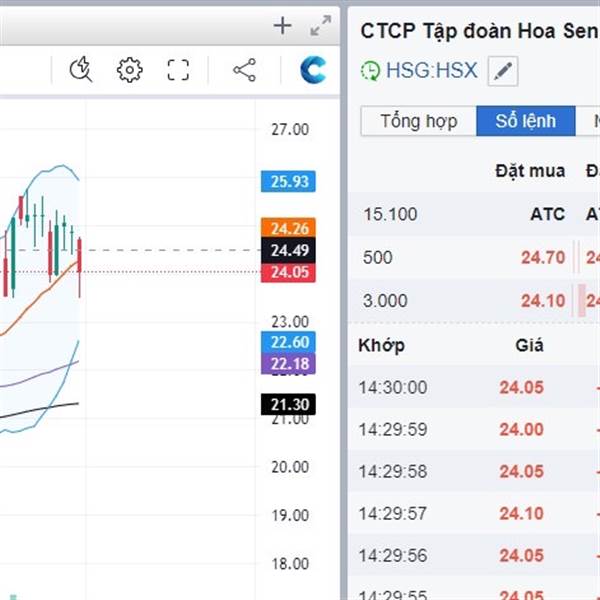Click the green clock icon beside HSG:HSX
600x600 pixels.
[370, 71]
